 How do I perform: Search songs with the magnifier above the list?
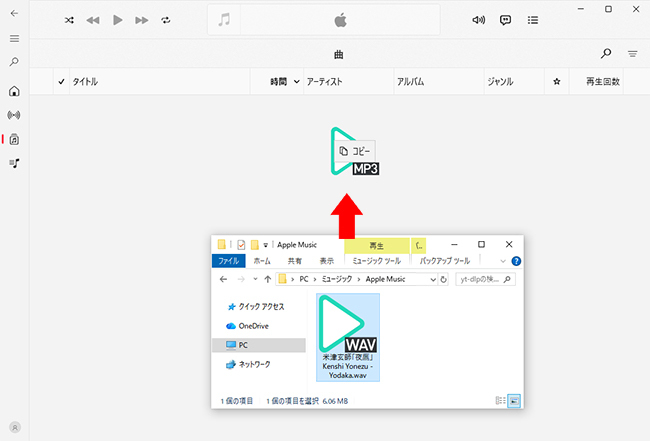tap(606, 53)
